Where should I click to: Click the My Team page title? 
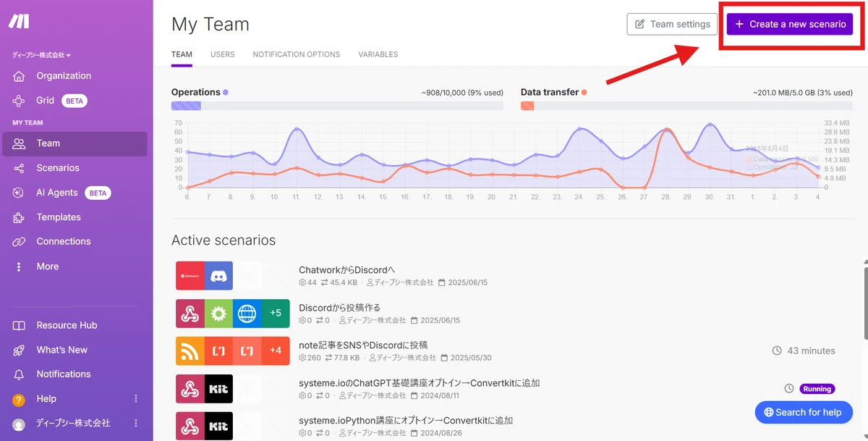pos(210,24)
